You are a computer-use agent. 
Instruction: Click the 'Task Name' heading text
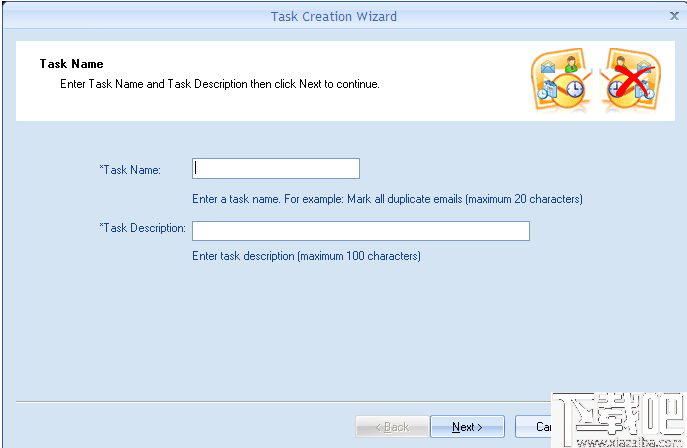(71, 64)
